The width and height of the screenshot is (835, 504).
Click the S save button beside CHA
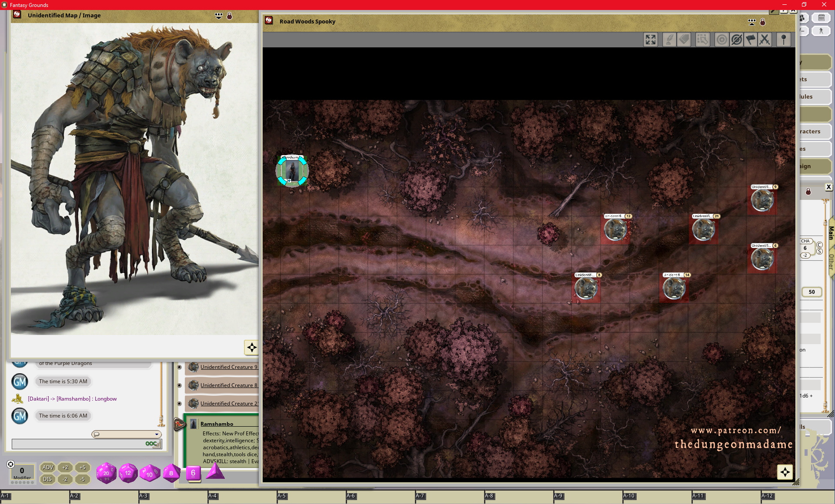tap(819, 252)
